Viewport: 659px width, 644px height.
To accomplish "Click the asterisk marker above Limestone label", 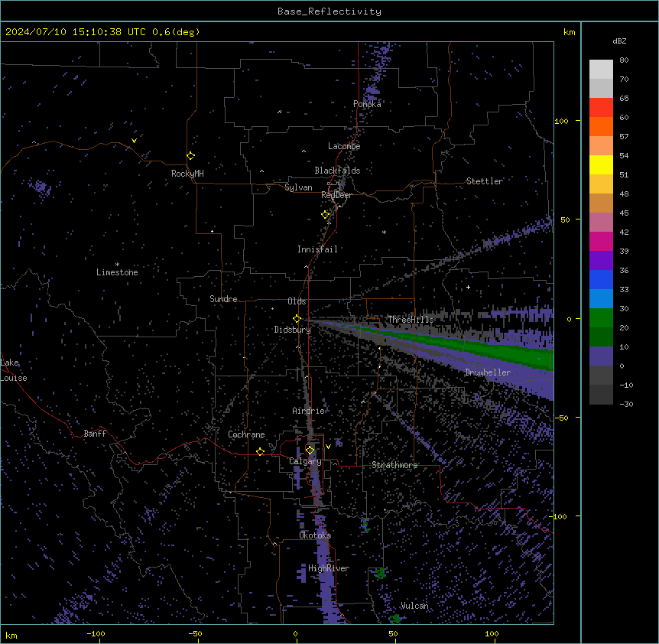I will pyautogui.click(x=117, y=265).
